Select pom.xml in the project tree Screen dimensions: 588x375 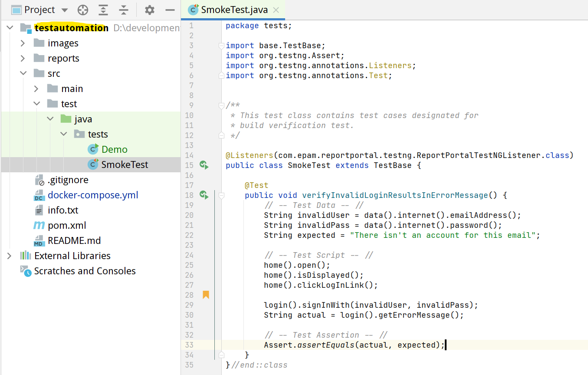coord(67,225)
